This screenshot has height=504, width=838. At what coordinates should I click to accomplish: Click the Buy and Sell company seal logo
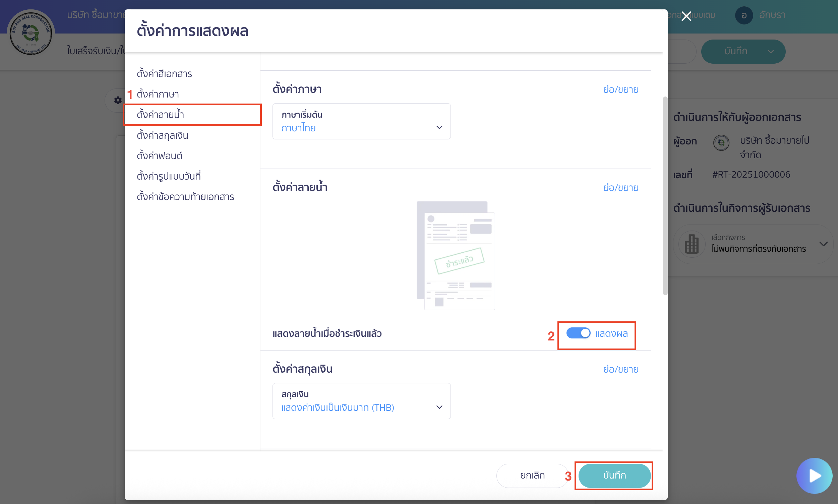click(x=31, y=33)
